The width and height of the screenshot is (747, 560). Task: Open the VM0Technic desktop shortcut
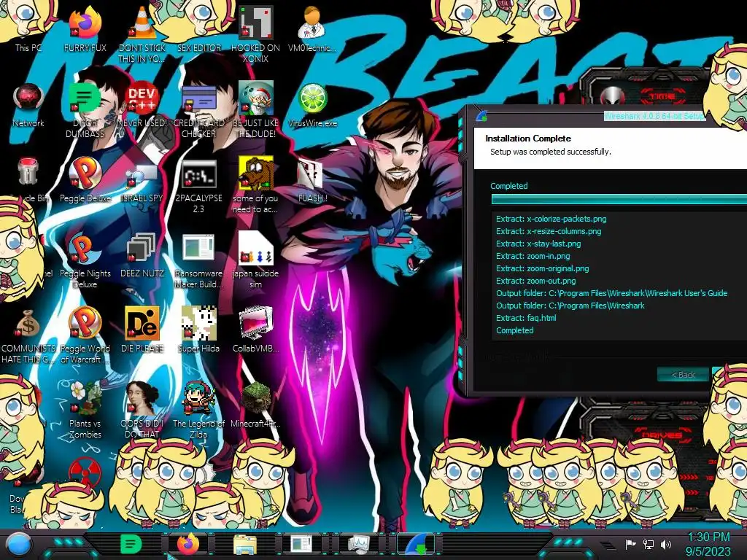click(312, 24)
